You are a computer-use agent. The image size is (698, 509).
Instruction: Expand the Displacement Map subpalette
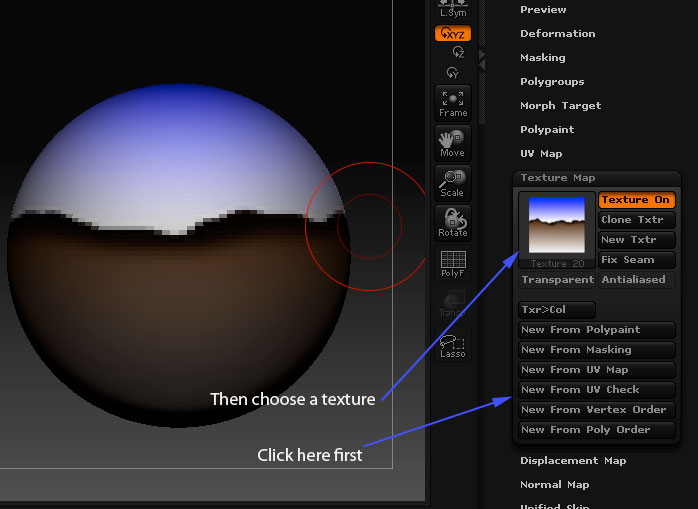click(573, 460)
